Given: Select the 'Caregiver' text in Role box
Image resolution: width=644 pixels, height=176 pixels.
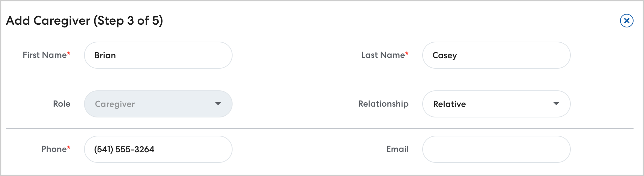Looking at the screenshot, I should [x=115, y=104].
